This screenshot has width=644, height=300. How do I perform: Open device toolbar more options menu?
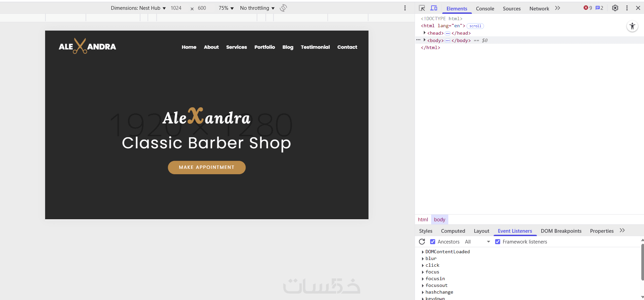pyautogui.click(x=405, y=8)
